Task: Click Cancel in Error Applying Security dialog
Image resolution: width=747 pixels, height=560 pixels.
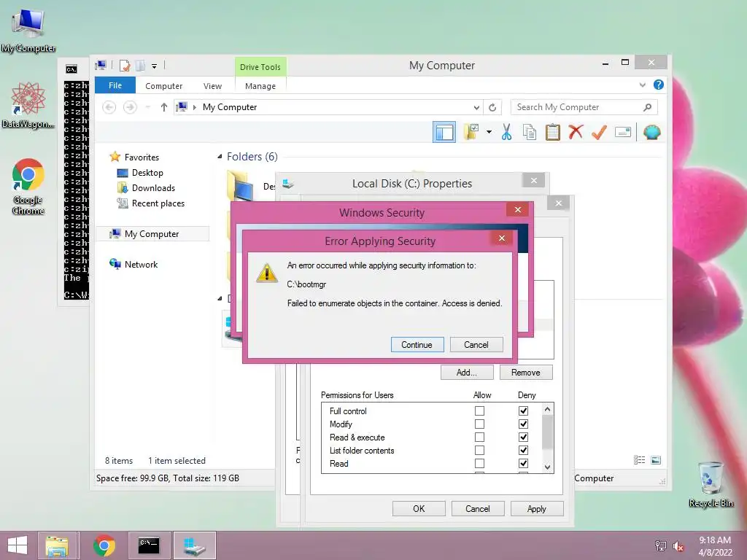Action: pyautogui.click(x=476, y=345)
